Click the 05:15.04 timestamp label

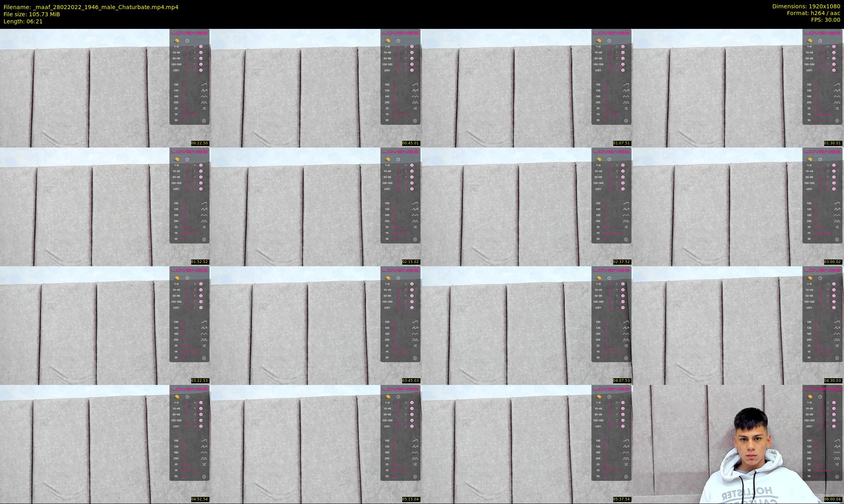(x=411, y=499)
